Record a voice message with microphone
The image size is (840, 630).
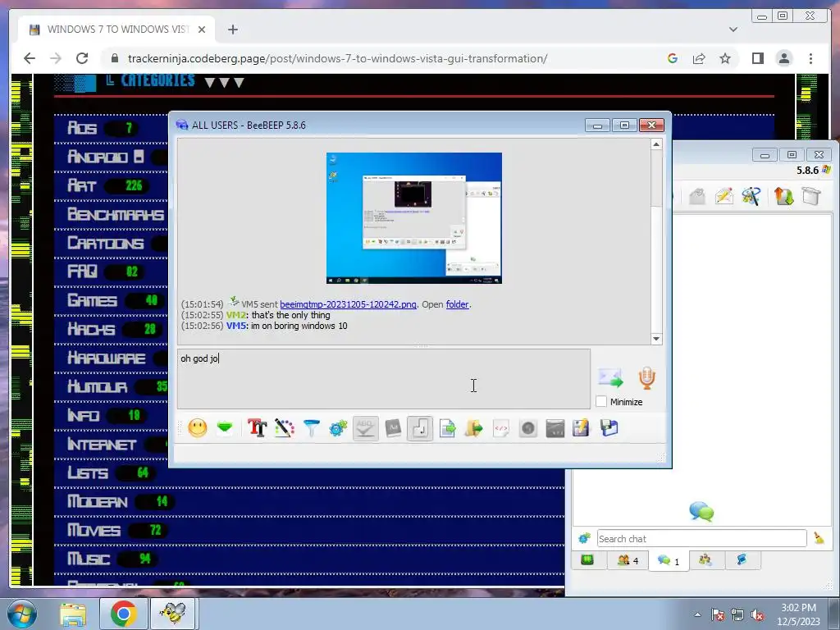pyautogui.click(x=646, y=378)
